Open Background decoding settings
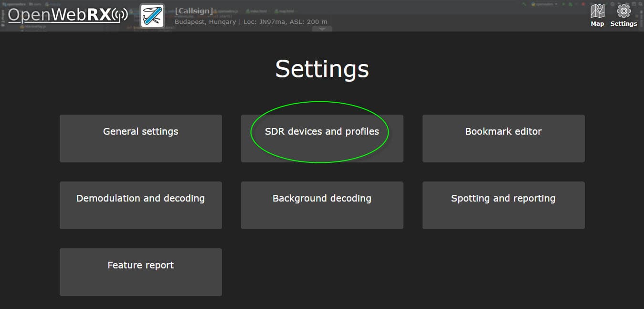Screen dimensions: 644x309 pyautogui.click(x=322, y=205)
